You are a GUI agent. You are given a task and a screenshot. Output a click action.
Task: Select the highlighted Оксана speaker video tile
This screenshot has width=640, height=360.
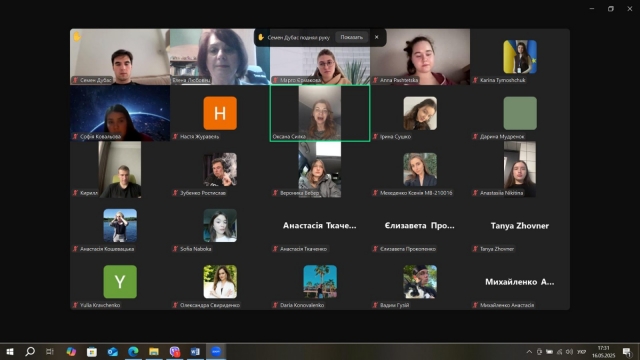320,113
